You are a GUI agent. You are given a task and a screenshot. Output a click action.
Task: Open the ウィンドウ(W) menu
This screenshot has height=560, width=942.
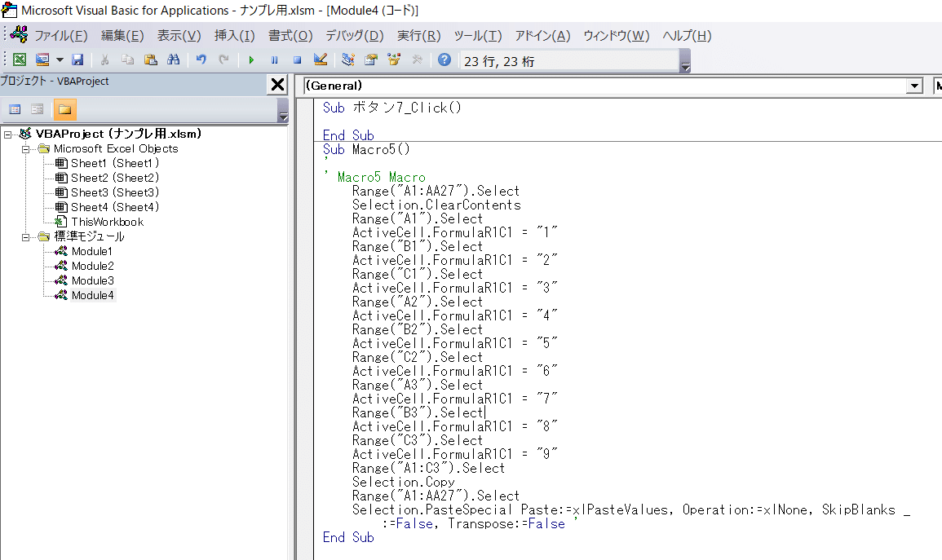click(x=617, y=35)
